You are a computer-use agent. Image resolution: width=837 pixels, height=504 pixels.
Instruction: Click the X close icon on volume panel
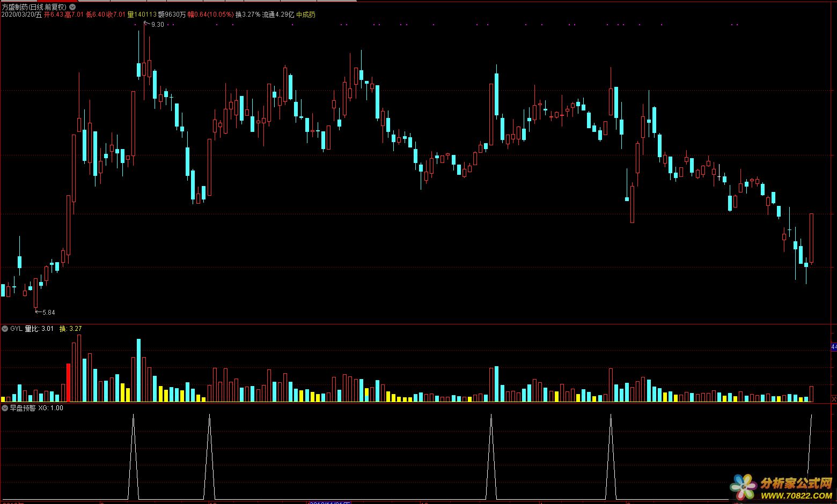click(x=833, y=399)
